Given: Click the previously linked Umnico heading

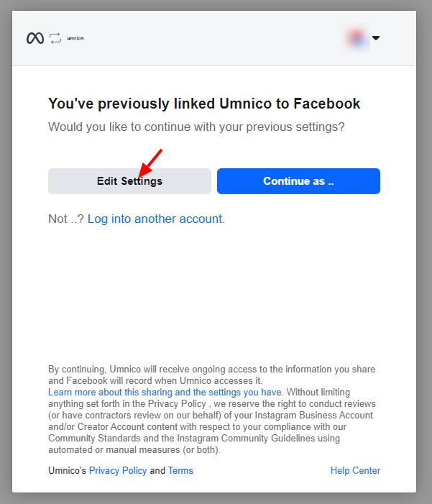Looking at the screenshot, I should click(204, 104).
